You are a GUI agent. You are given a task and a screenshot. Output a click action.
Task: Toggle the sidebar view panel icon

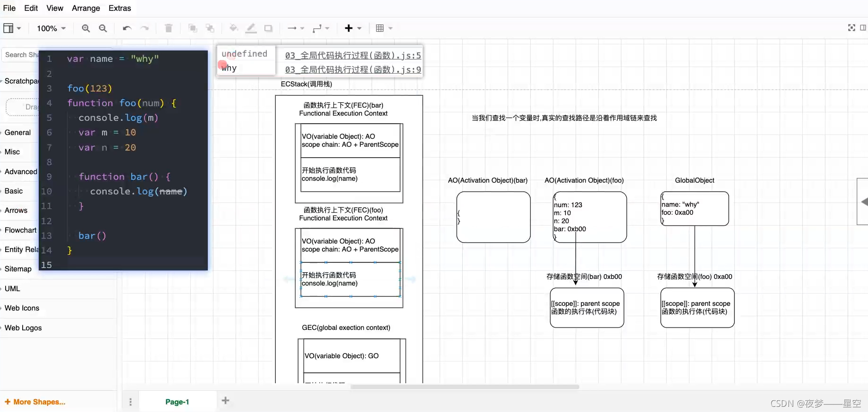12,28
